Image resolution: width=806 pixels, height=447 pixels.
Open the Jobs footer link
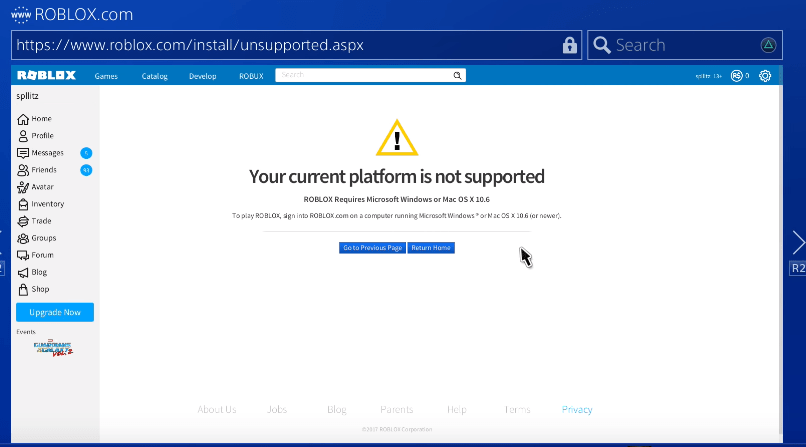[277, 409]
